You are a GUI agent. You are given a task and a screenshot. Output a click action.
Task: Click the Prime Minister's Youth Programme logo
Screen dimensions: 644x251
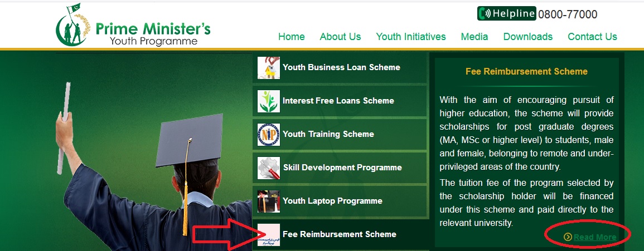coord(133,26)
